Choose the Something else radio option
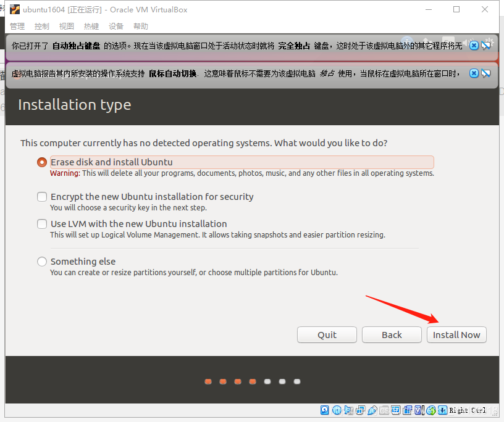504x422 pixels. point(42,262)
